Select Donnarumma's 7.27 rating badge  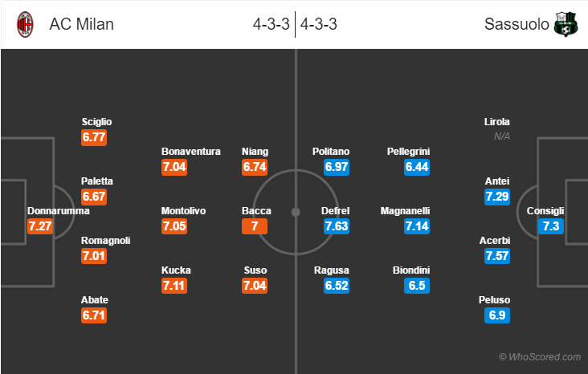pos(40,226)
